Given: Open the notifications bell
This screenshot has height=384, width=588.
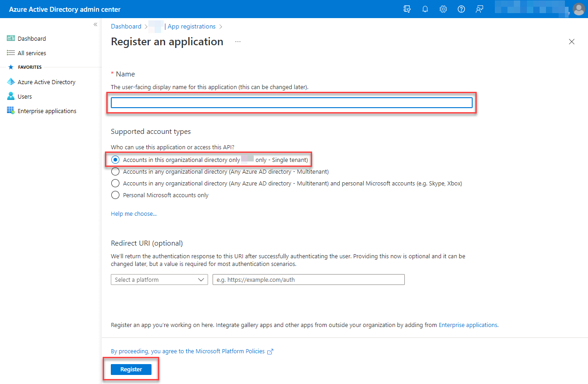Looking at the screenshot, I should pos(425,9).
